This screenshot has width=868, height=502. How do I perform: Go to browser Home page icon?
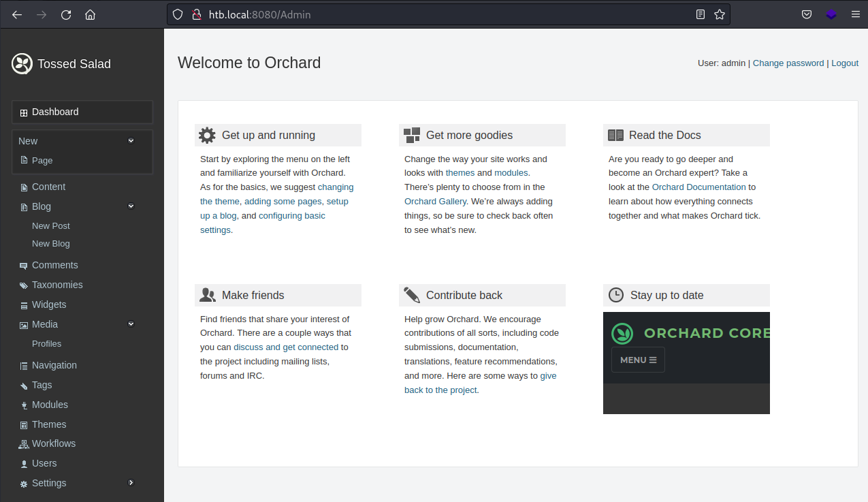coord(90,14)
